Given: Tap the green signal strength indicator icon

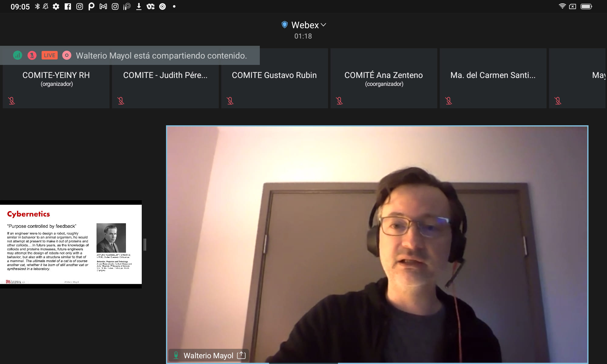Looking at the screenshot, I should click(18, 55).
